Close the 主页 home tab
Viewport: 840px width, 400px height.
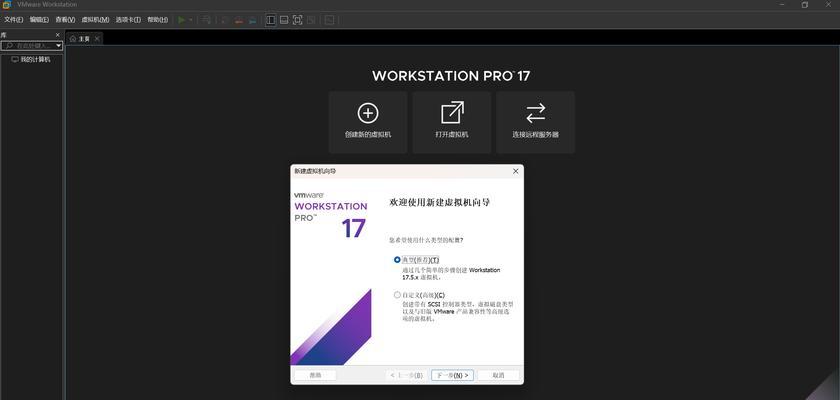(x=96, y=39)
